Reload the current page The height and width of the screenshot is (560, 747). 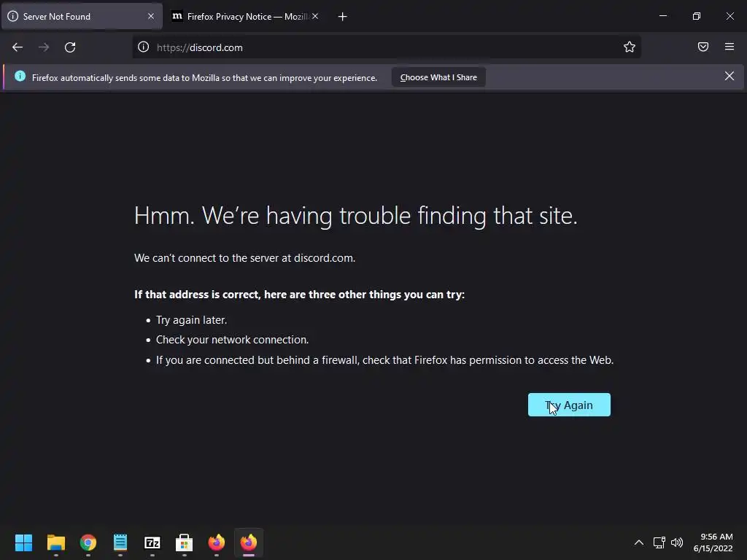click(x=70, y=47)
